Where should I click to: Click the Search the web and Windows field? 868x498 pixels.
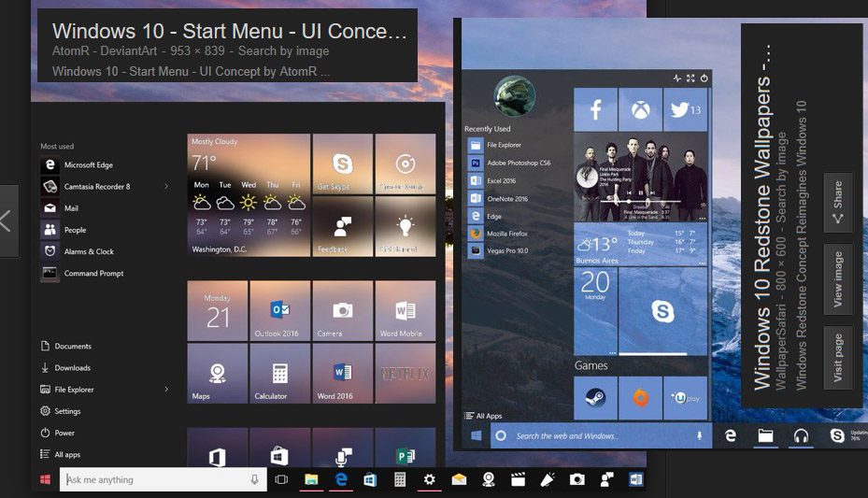click(x=600, y=436)
